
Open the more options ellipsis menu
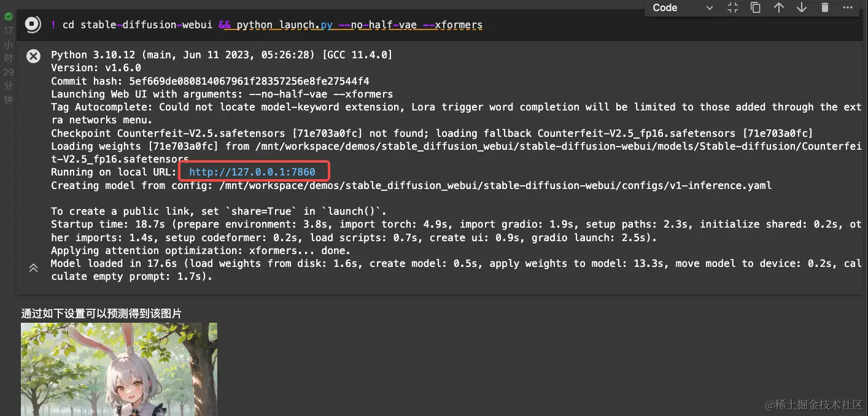[x=848, y=8]
